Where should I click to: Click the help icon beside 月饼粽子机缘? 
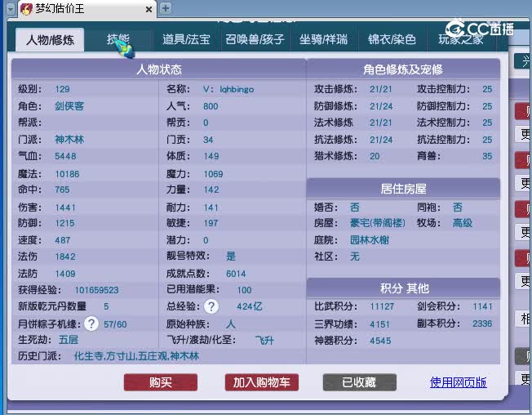91,324
